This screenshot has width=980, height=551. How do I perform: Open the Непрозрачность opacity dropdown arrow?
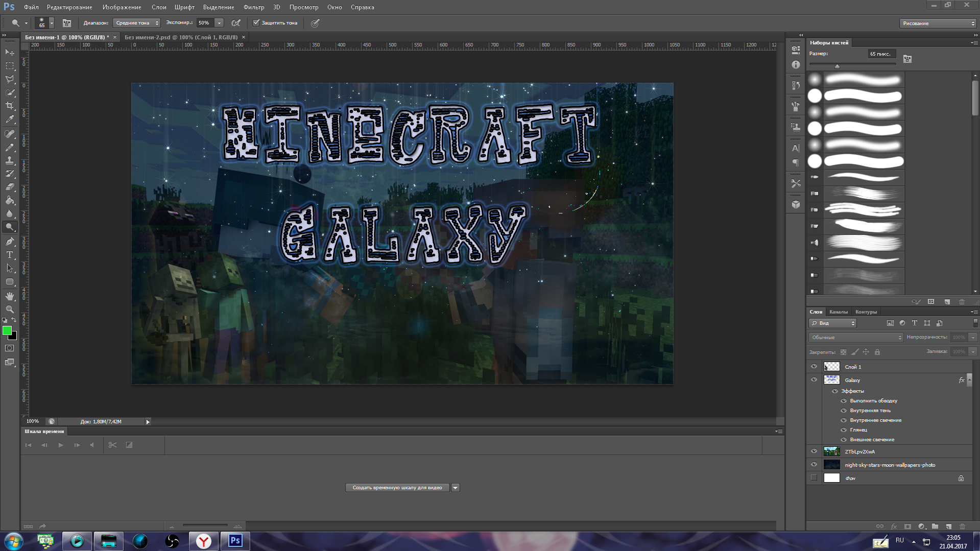pos(973,338)
